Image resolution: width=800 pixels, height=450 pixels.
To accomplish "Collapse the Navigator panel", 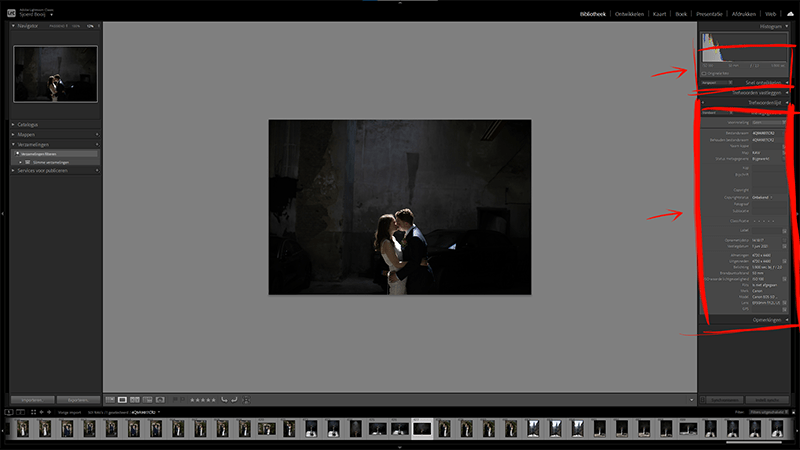I will [x=13, y=26].
